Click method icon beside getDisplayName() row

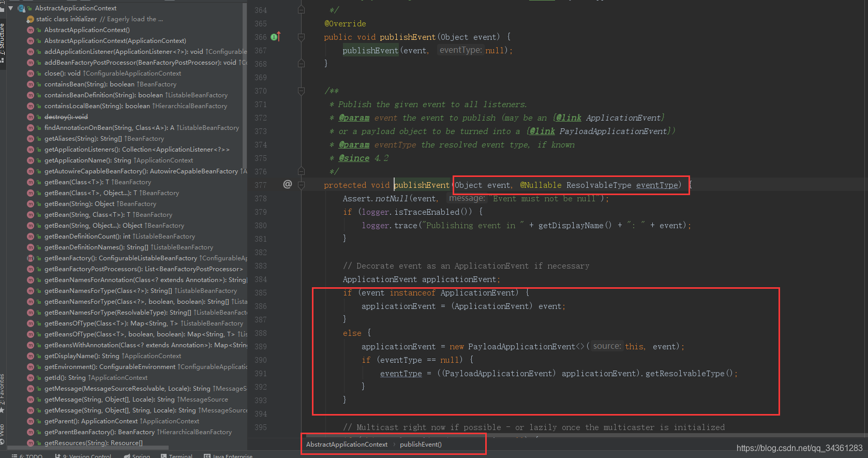pos(30,356)
